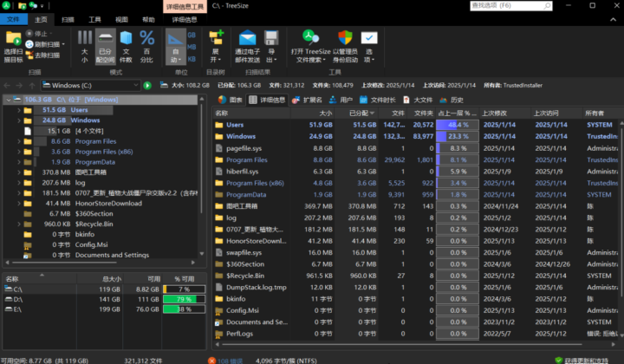Image resolution: width=624 pixels, height=364 pixels.
Task: Click the Windows 23.3 % percentage bar
Action: tap(458, 136)
